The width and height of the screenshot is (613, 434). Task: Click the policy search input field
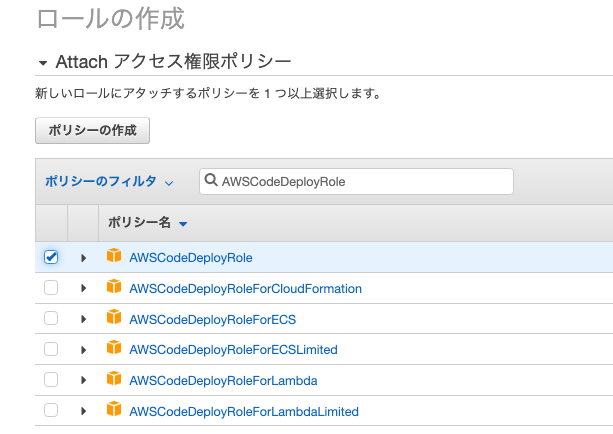[x=356, y=181]
